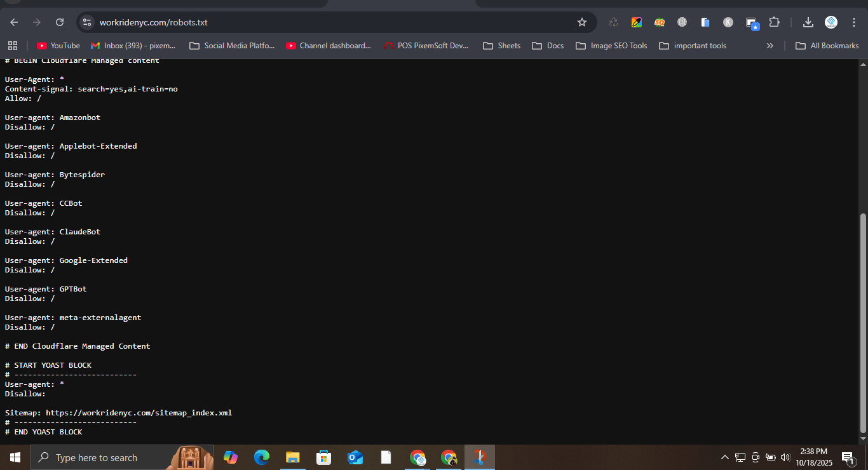Open Chrome's three-dot menu
The height and width of the screenshot is (470, 868).
853,22
